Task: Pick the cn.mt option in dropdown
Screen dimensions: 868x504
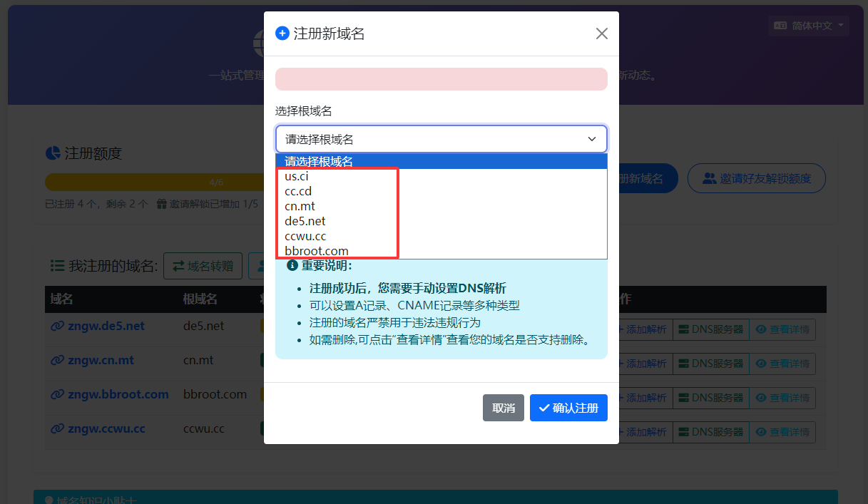Action: pyautogui.click(x=300, y=206)
